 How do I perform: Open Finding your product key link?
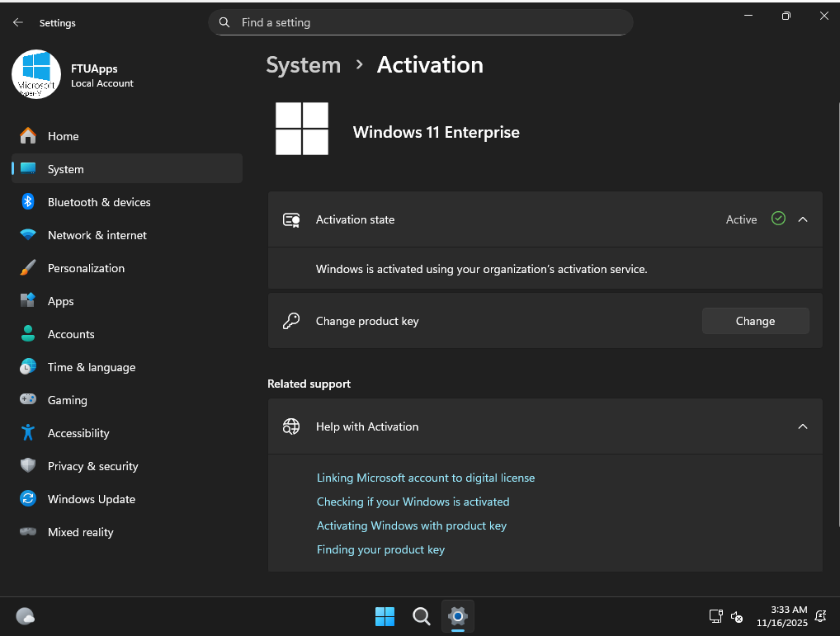pyautogui.click(x=380, y=549)
